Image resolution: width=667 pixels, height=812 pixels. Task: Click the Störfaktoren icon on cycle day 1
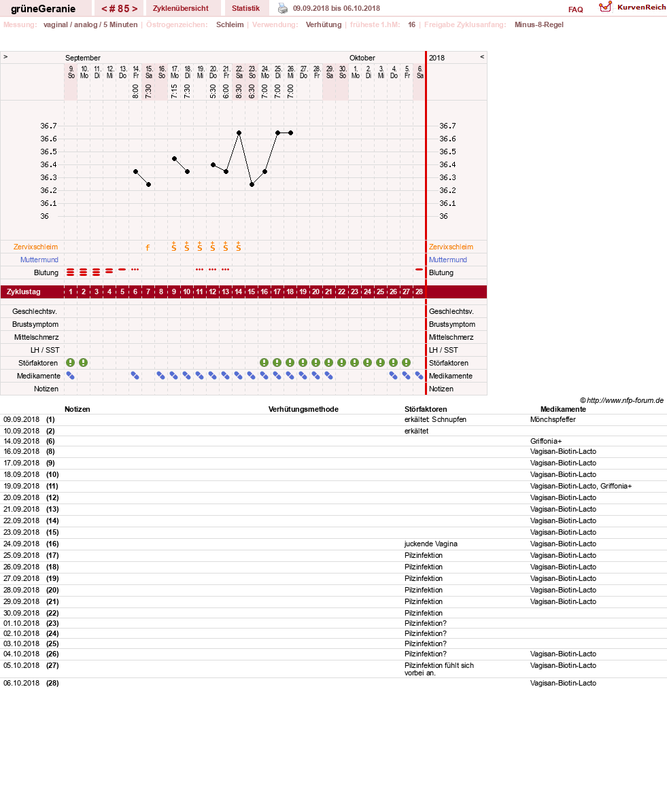(x=71, y=362)
